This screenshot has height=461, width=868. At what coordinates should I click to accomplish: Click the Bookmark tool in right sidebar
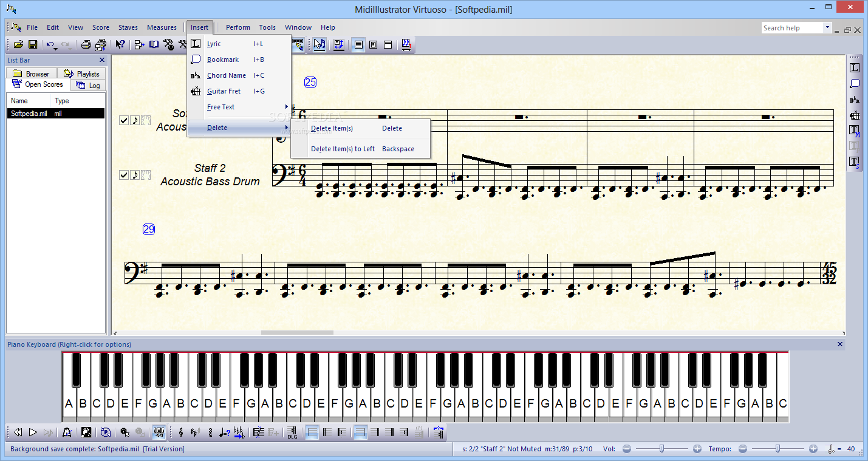[855, 84]
